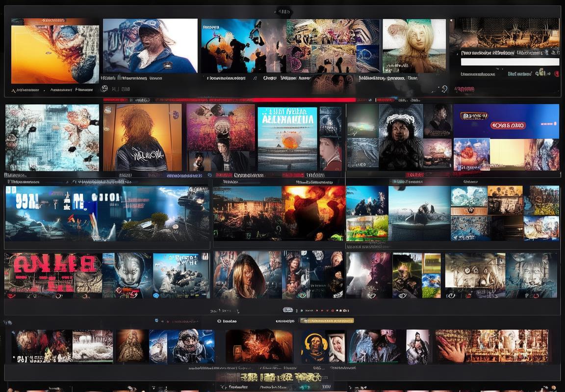The width and height of the screenshot is (565, 392).
Task: Open the pale blue floral abstract thumbnail
Action: [x=52, y=138]
